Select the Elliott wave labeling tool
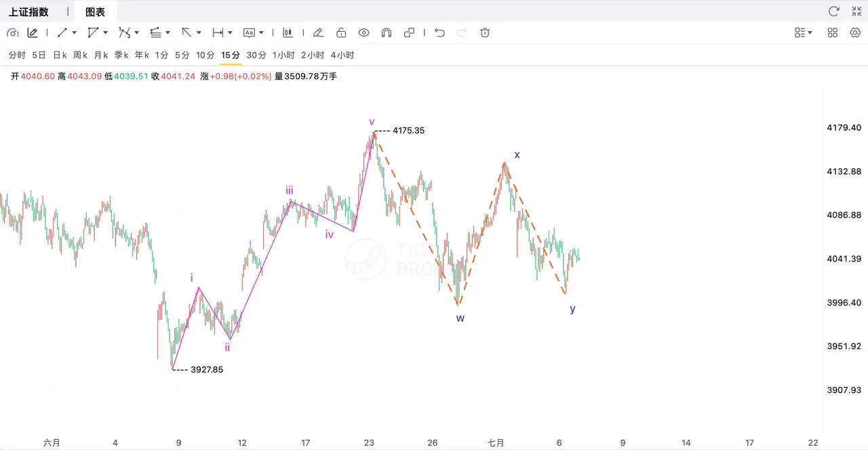Screen dimensions: 868x450 click(124, 33)
